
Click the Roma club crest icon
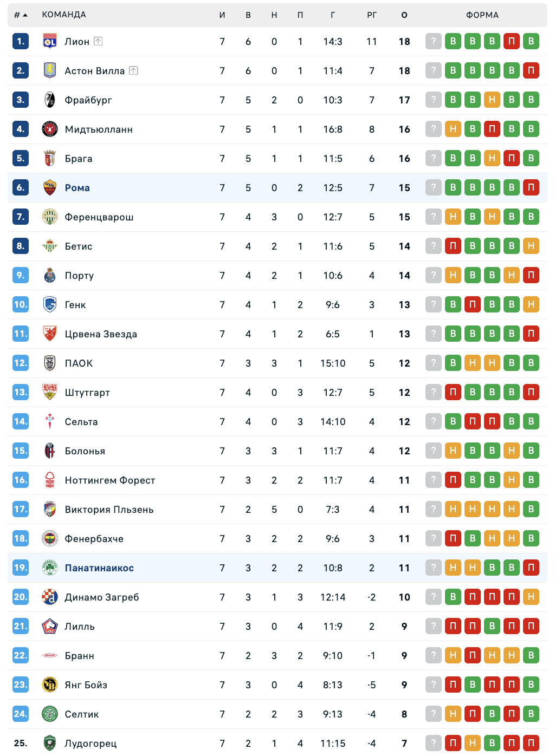coord(50,188)
